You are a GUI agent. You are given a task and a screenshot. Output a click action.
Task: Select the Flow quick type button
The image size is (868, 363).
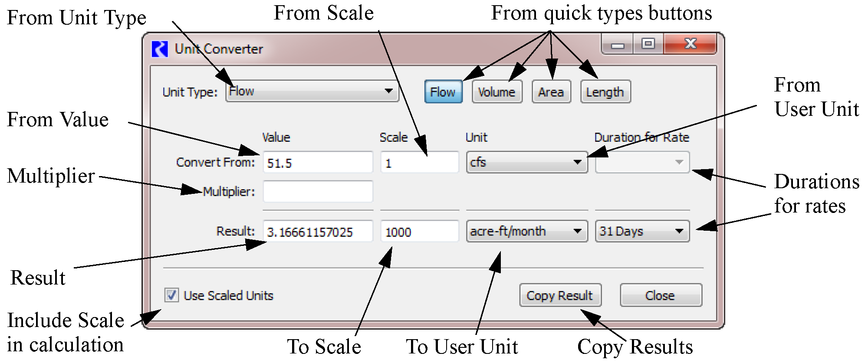443,92
